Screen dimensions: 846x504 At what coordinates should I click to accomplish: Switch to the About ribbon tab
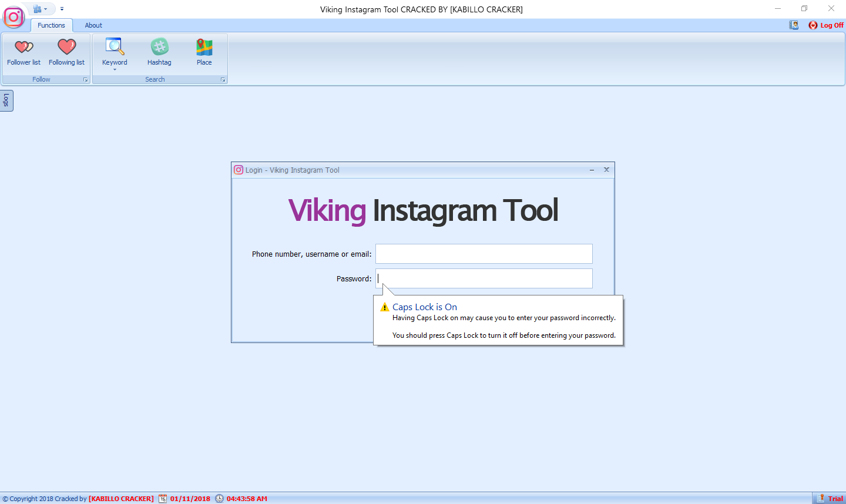[93, 25]
